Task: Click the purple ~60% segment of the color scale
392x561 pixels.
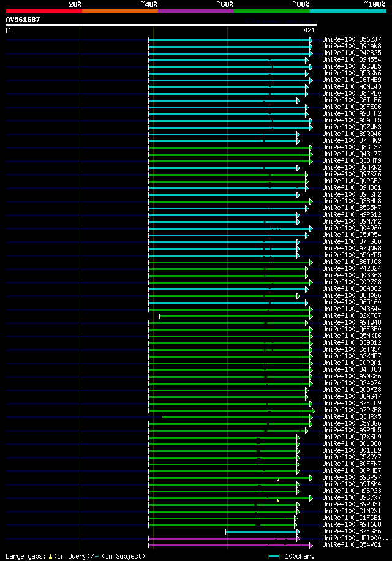Action: (x=195, y=11)
